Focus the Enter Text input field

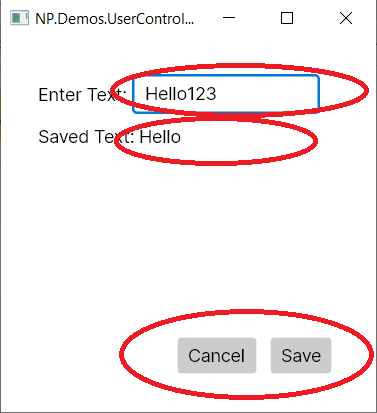pos(226,94)
